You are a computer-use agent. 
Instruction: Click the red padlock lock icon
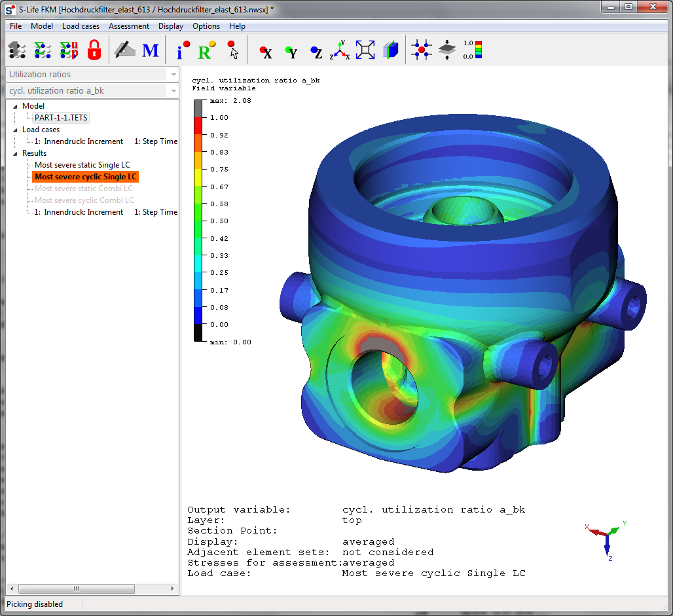coord(94,50)
